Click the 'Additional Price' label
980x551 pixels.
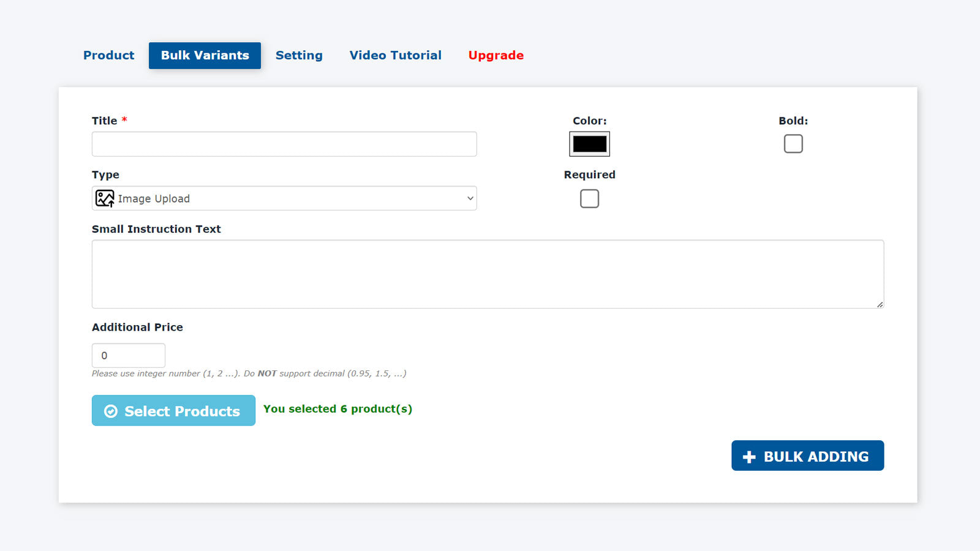[137, 327]
